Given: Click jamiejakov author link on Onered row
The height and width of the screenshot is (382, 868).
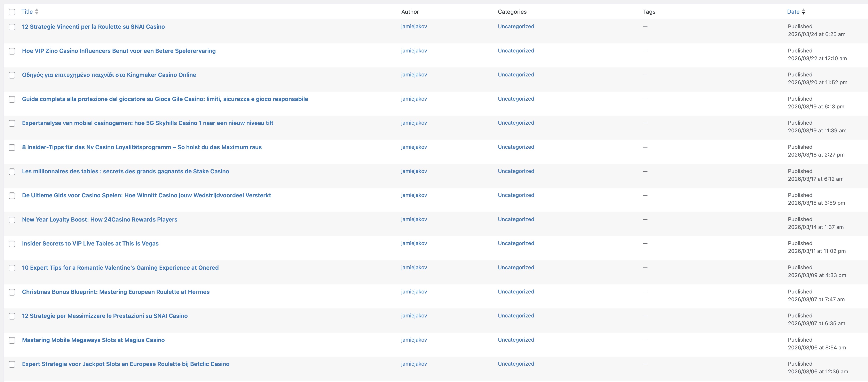Looking at the screenshot, I should coord(414,268).
